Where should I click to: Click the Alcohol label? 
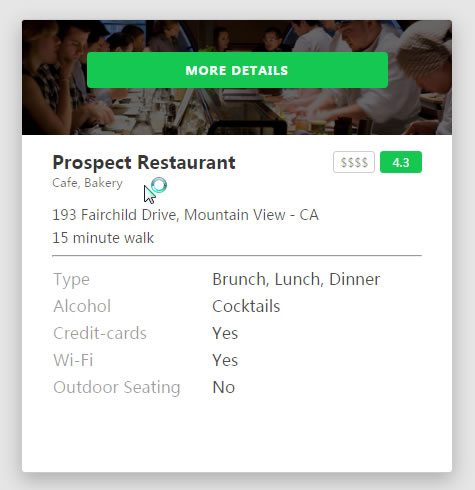click(82, 306)
